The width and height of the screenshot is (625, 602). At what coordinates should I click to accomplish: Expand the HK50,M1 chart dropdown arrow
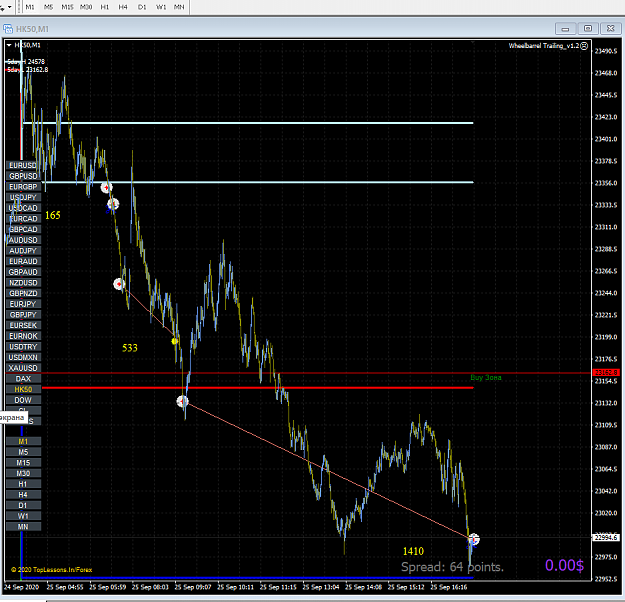pos(9,45)
